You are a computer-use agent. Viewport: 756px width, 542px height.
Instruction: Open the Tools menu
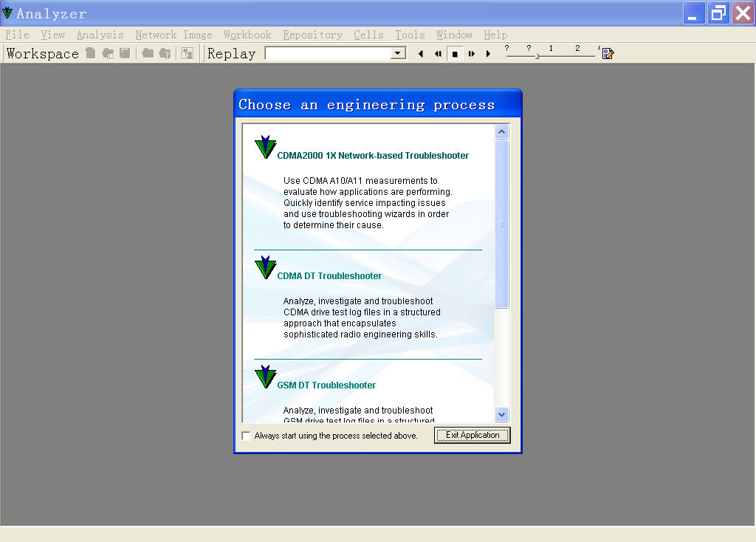[410, 35]
